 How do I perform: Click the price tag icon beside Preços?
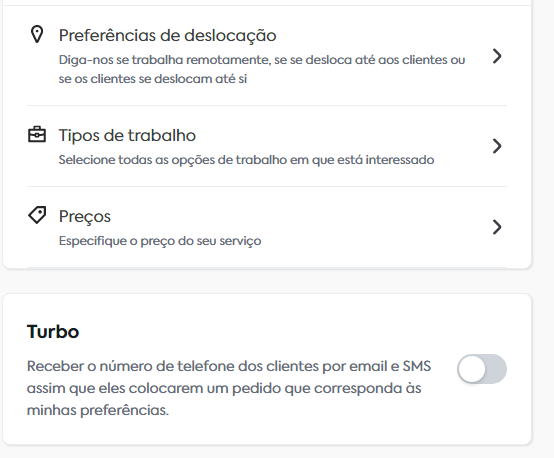(x=37, y=215)
